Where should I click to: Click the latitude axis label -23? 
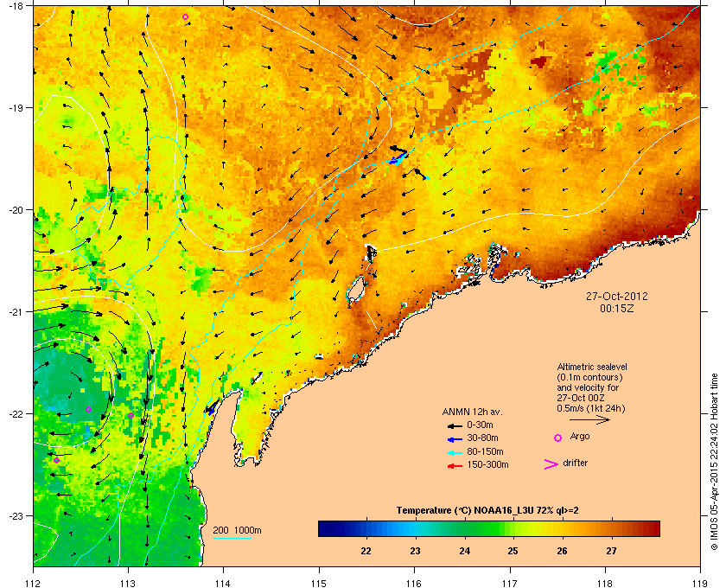[15, 515]
